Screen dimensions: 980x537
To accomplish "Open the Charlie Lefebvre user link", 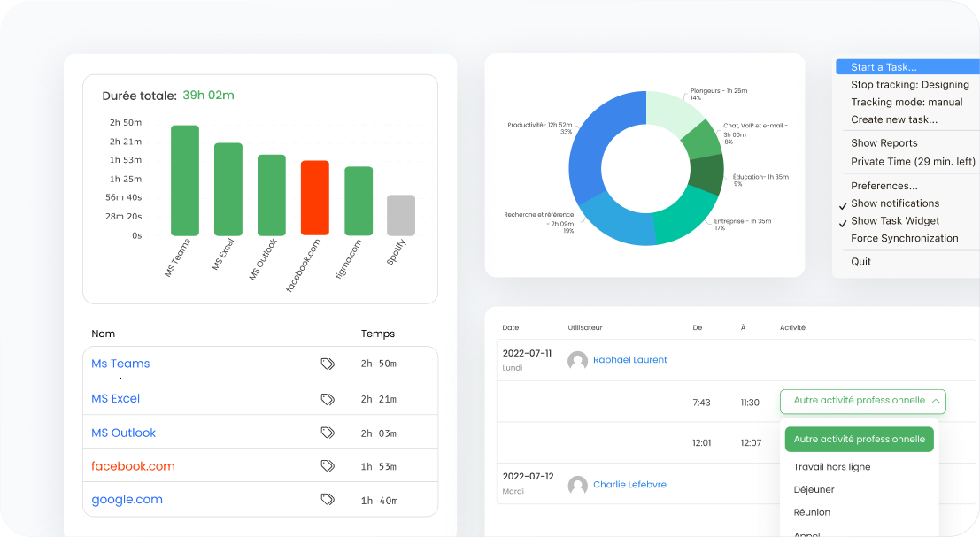I will (629, 485).
